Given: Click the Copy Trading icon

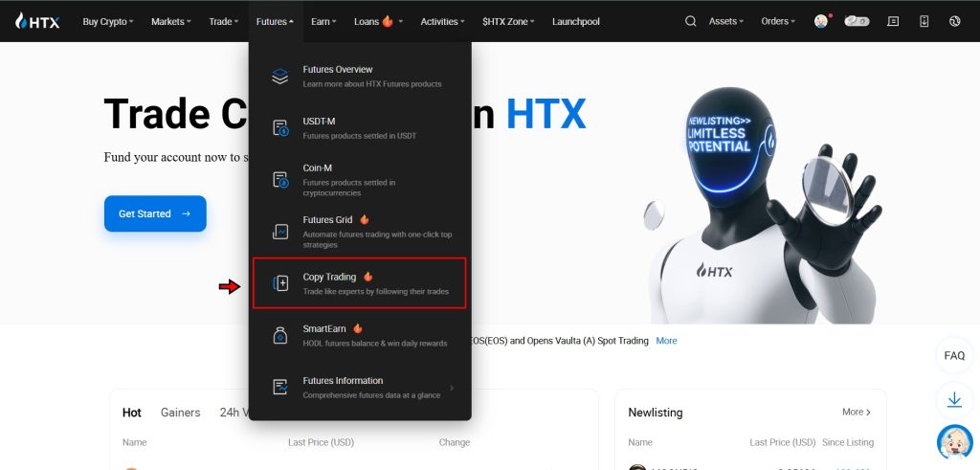Looking at the screenshot, I should point(280,283).
